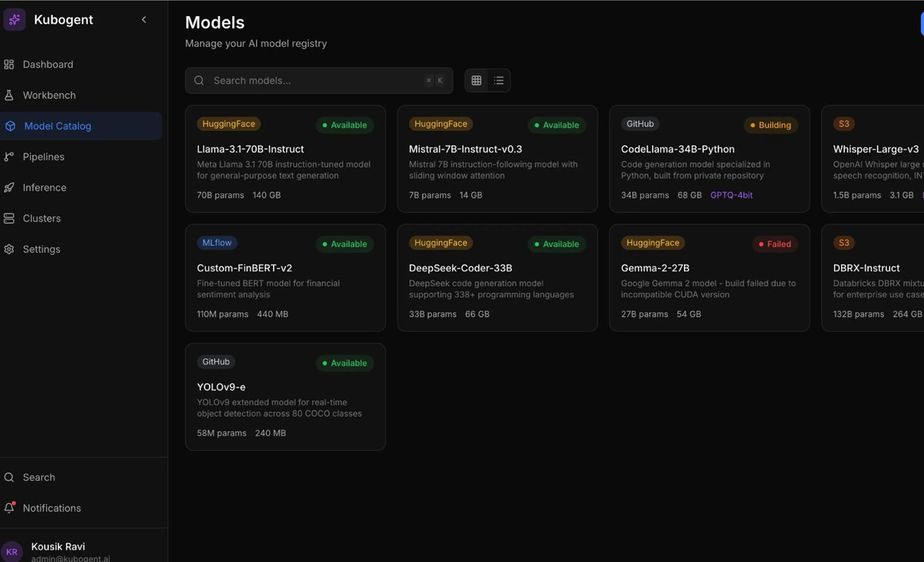Focus the Search models input field
This screenshot has height=562, width=924.
[319, 80]
